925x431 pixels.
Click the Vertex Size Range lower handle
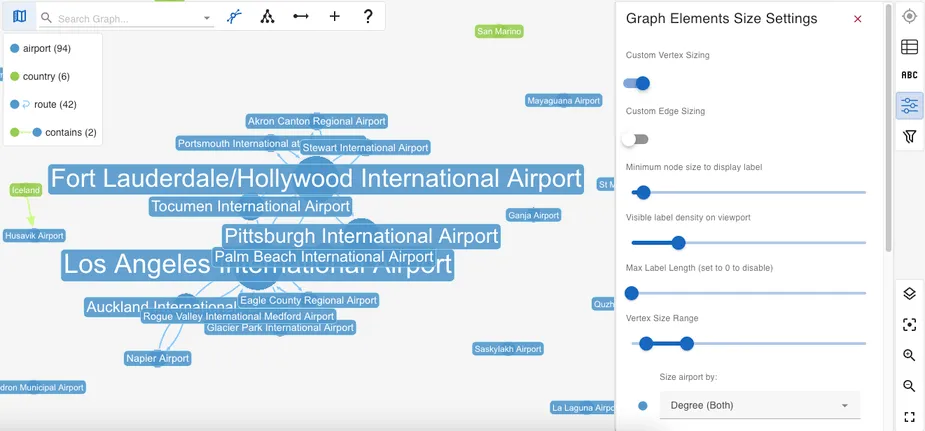[646, 343]
